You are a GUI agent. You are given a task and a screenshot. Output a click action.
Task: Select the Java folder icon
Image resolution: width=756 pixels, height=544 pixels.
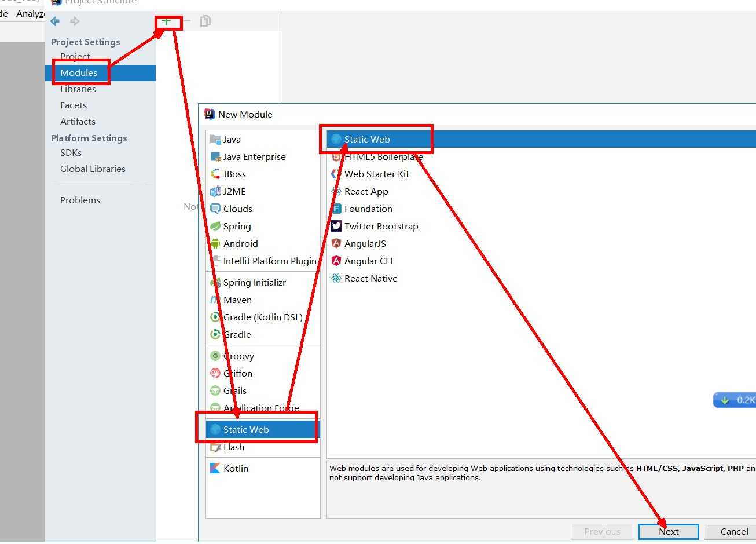point(215,139)
